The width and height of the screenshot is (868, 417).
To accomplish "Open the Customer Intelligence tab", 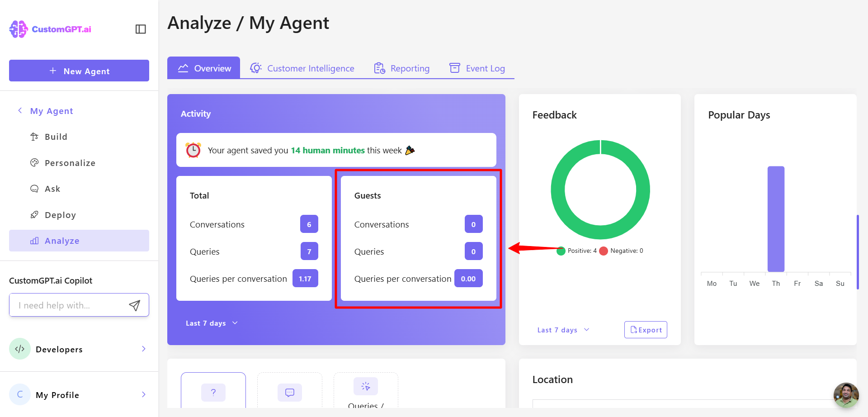I will click(302, 68).
